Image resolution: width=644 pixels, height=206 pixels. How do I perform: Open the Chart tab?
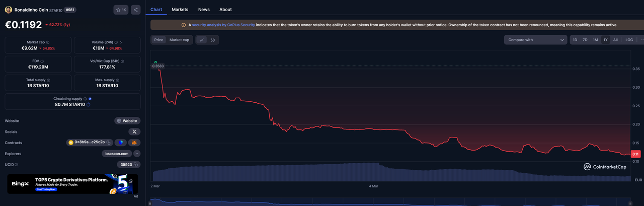tap(156, 10)
